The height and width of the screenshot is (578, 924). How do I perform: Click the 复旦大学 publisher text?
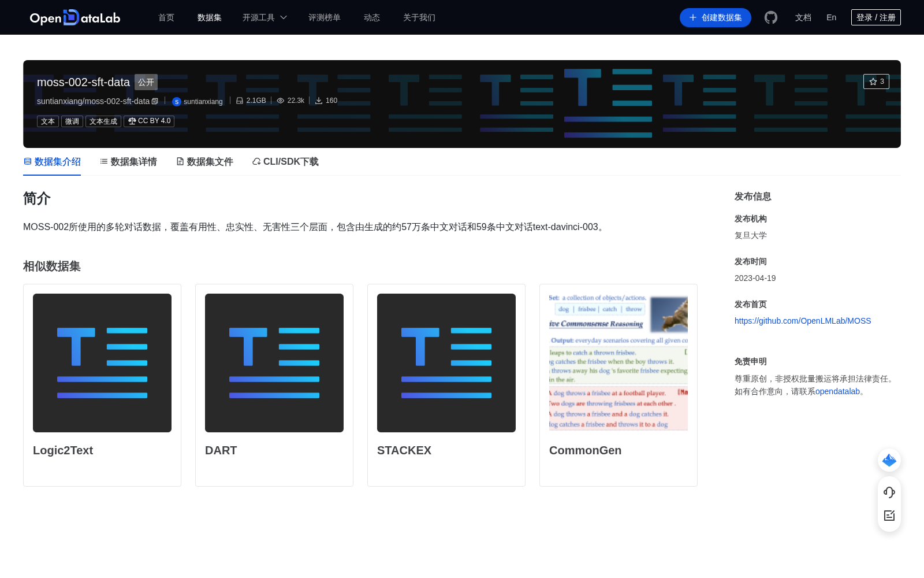click(751, 235)
